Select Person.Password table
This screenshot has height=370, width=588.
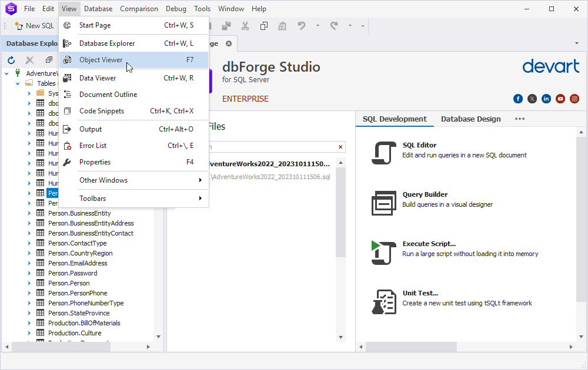pos(73,273)
